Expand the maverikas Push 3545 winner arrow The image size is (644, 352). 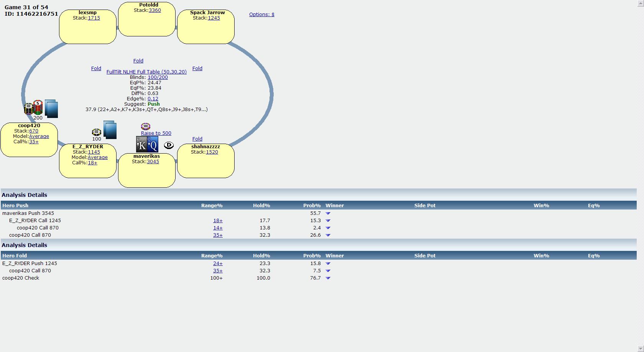coord(328,213)
